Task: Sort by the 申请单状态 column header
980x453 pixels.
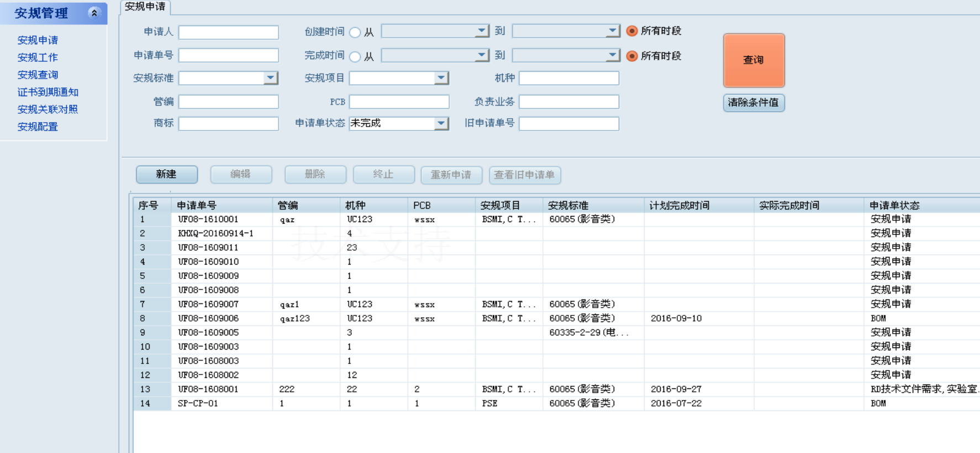Action: pos(922,206)
